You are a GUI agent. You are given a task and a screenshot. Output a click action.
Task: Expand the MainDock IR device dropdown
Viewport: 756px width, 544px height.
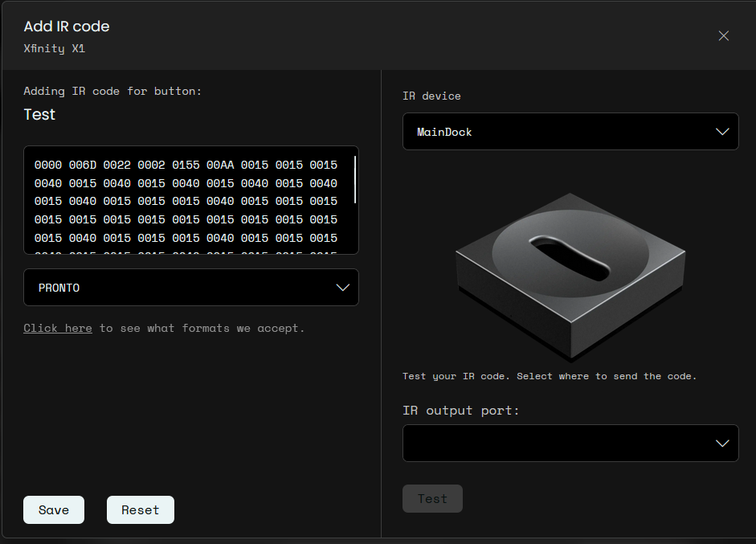tap(570, 132)
